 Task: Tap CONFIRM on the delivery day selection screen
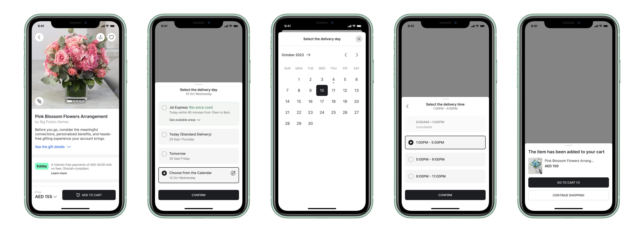(x=198, y=195)
